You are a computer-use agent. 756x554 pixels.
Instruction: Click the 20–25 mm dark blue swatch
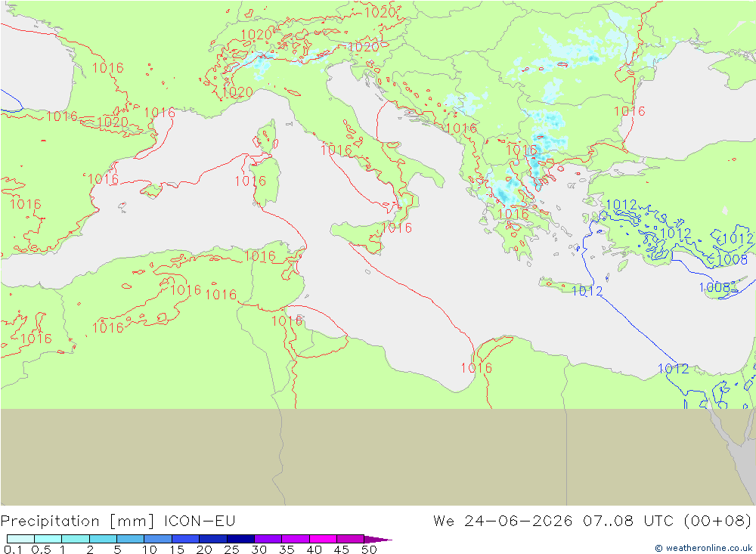click(213, 539)
